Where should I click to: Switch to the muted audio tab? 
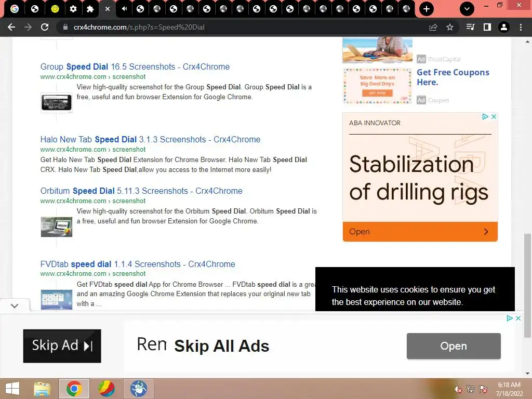[124, 9]
